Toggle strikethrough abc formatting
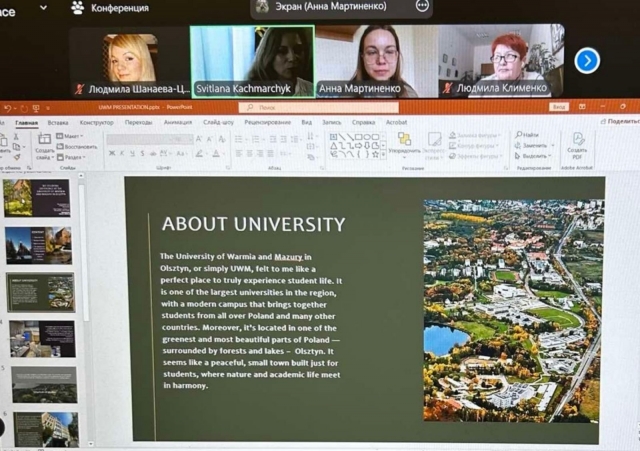The width and height of the screenshot is (640, 451). (x=153, y=153)
